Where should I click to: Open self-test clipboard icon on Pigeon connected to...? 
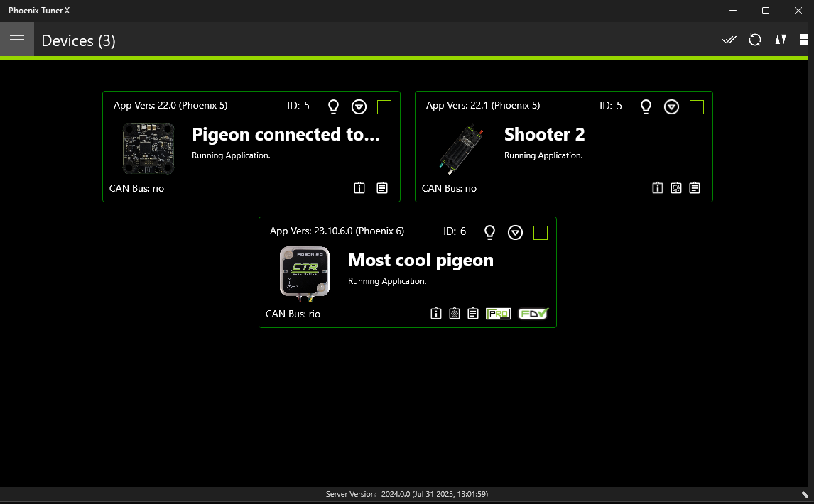[382, 188]
